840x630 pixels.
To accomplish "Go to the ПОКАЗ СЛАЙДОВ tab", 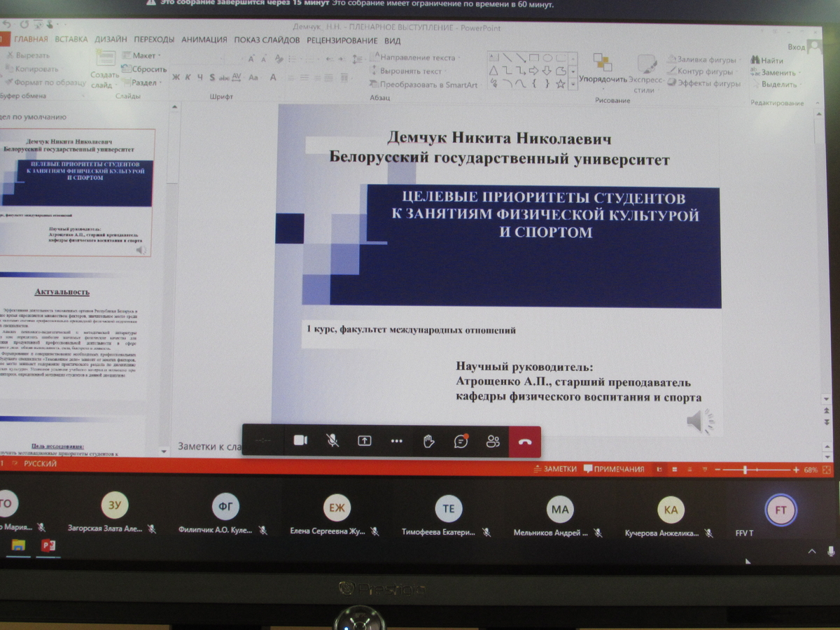I will click(267, 40).
